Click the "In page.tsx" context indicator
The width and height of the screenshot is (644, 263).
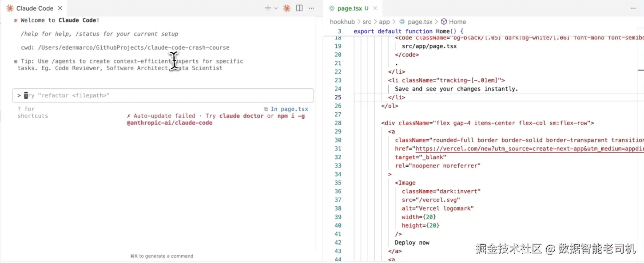coord(289,109)
